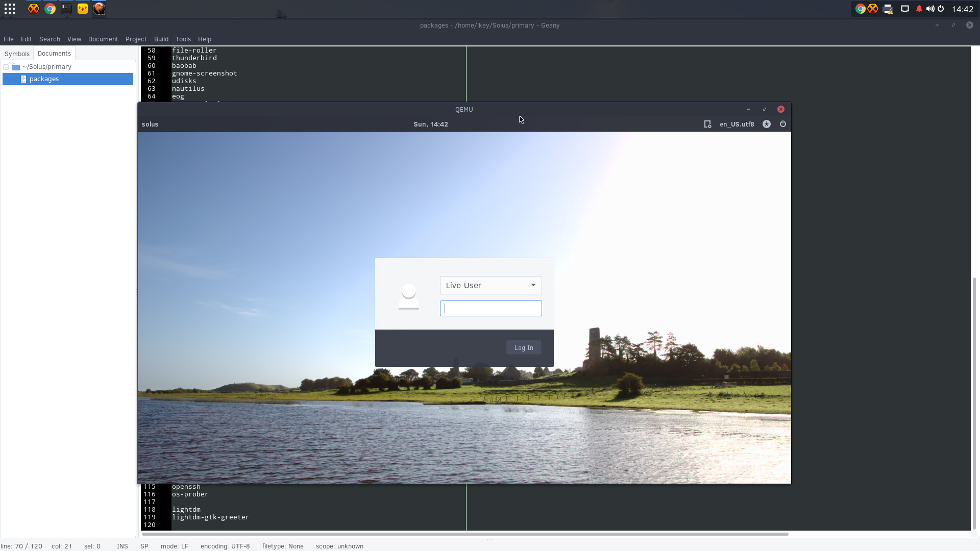Select the packages document in sidebar
980x551 pixels.
tap(68, 79)
